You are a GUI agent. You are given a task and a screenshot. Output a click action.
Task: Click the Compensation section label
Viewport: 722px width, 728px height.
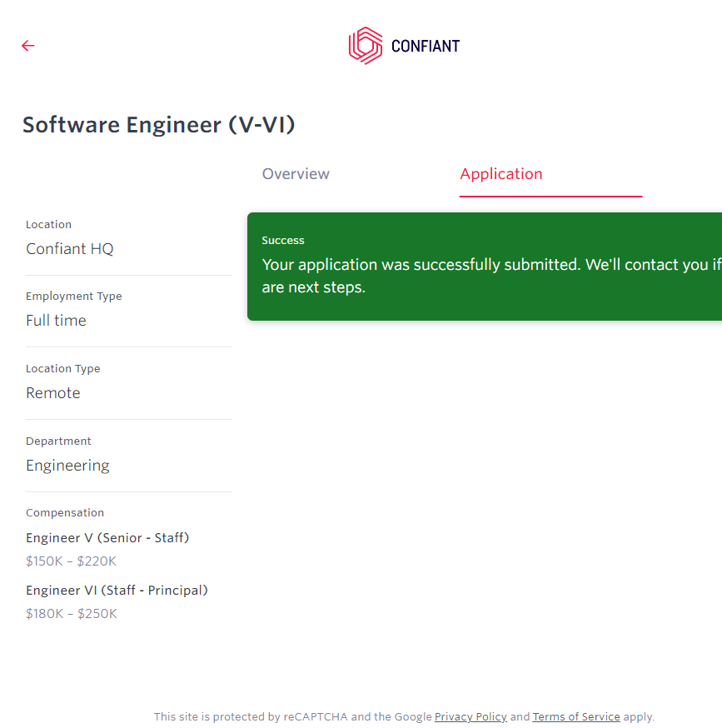tap(65, 513)
